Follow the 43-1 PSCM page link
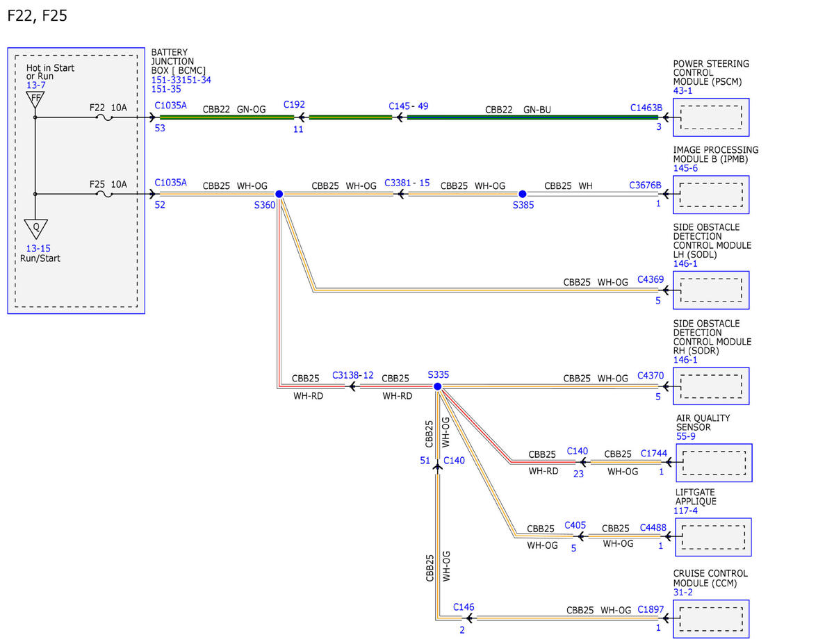This screenshot has height=644, width=834. pos(682,90)
